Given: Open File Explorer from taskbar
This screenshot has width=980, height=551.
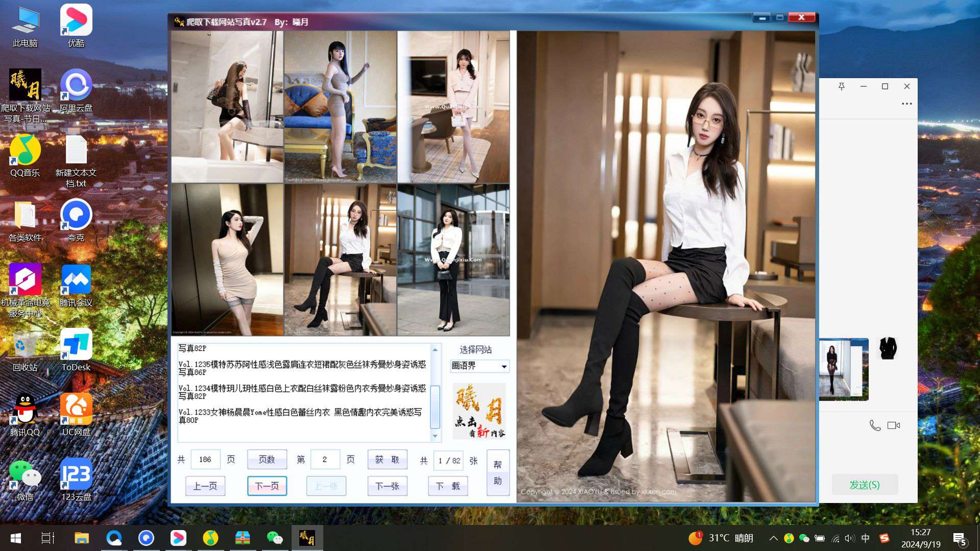Looking at the screenshot, I should click(x=82, y=538).
